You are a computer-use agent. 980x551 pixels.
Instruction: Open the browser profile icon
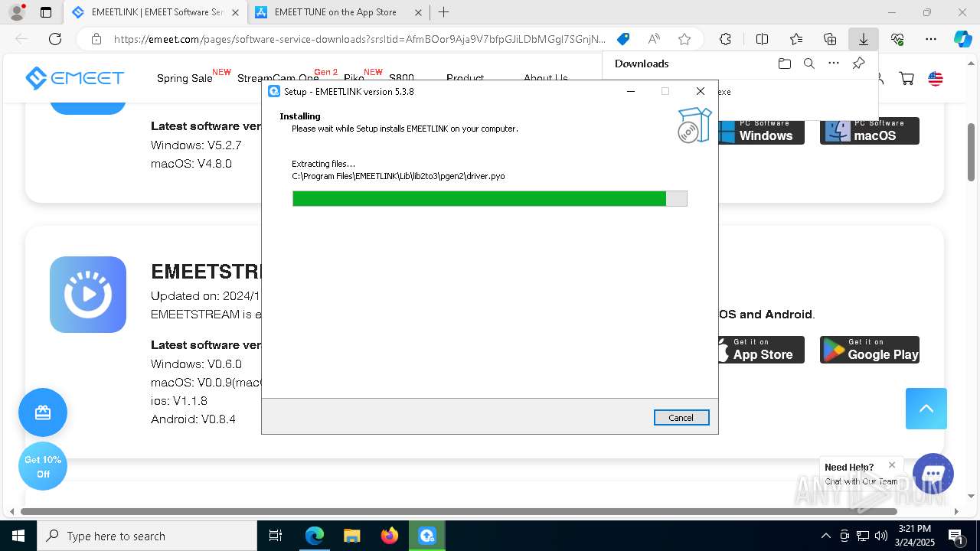(x=17, y=12)
